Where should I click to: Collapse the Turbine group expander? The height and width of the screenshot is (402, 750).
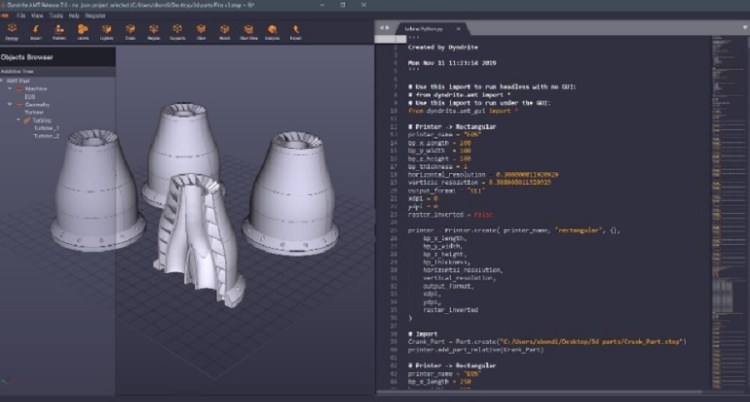(17, 119)
